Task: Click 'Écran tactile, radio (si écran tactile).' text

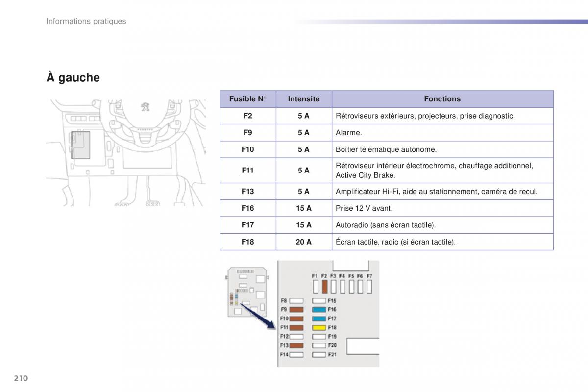Action: click(x=396, y=242)
